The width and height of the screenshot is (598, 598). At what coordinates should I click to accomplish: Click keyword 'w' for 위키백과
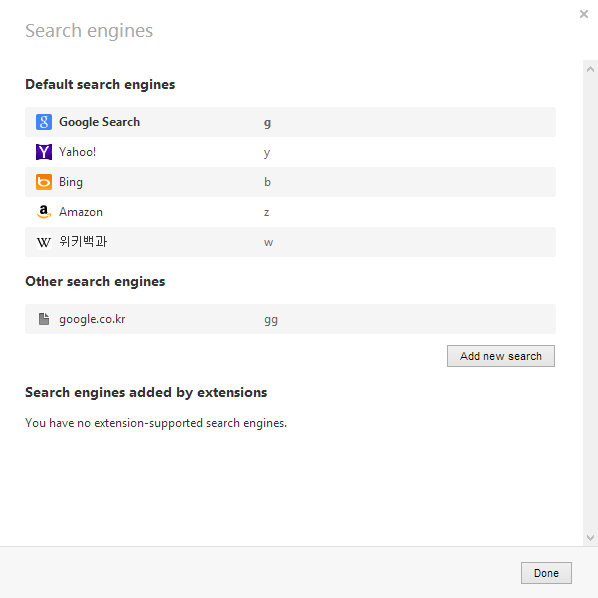click(268, 242)
